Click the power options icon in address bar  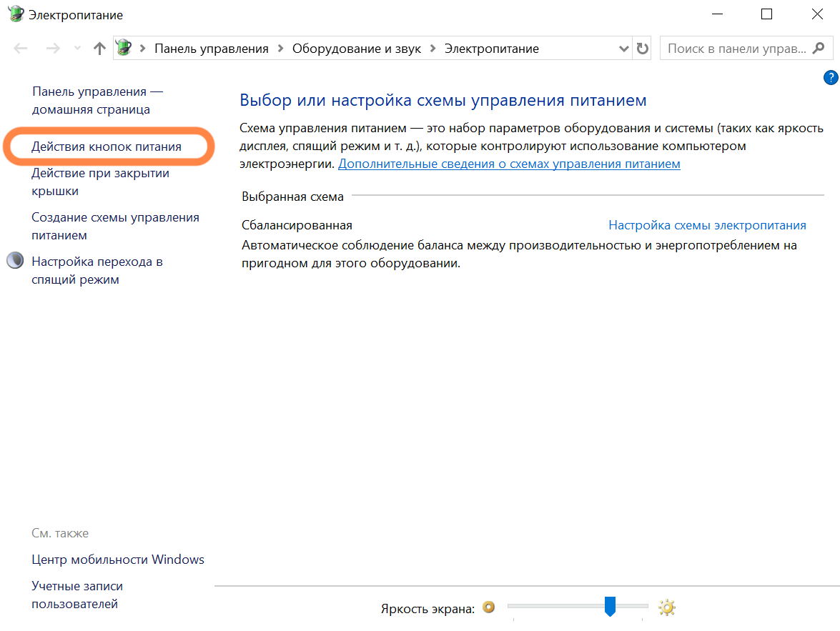pyautogui.click(x=124, y=48)
